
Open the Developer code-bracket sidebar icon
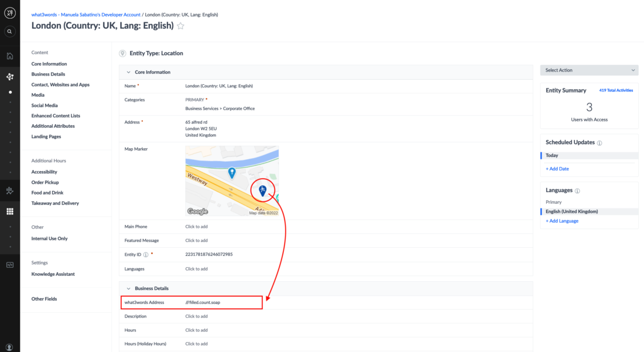point(10,265)
